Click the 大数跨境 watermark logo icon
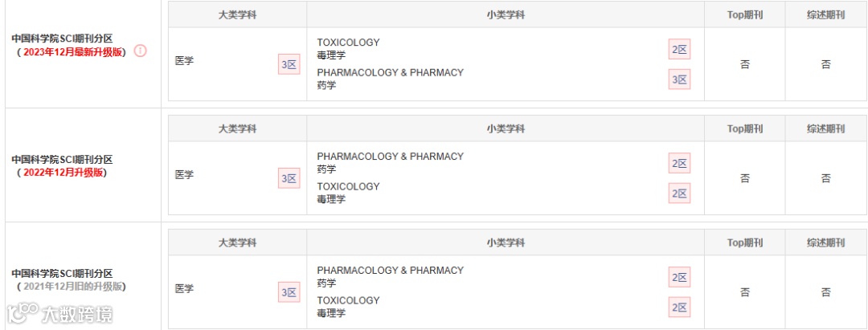 point(23,312)
